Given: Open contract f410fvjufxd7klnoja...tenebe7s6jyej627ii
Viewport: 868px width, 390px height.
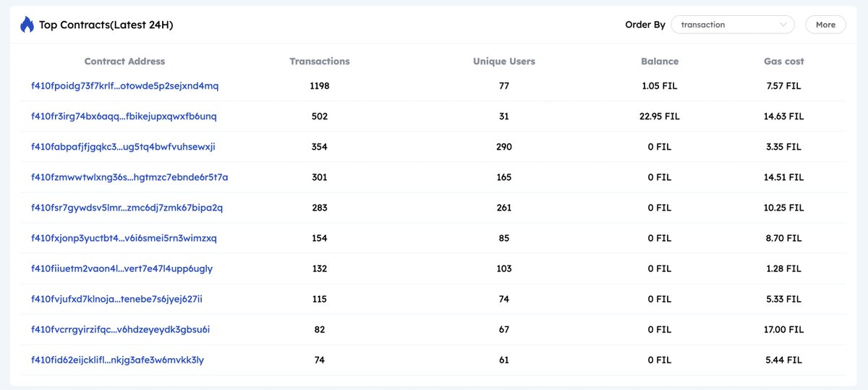Looking at the screenshot, I should 116,299.
